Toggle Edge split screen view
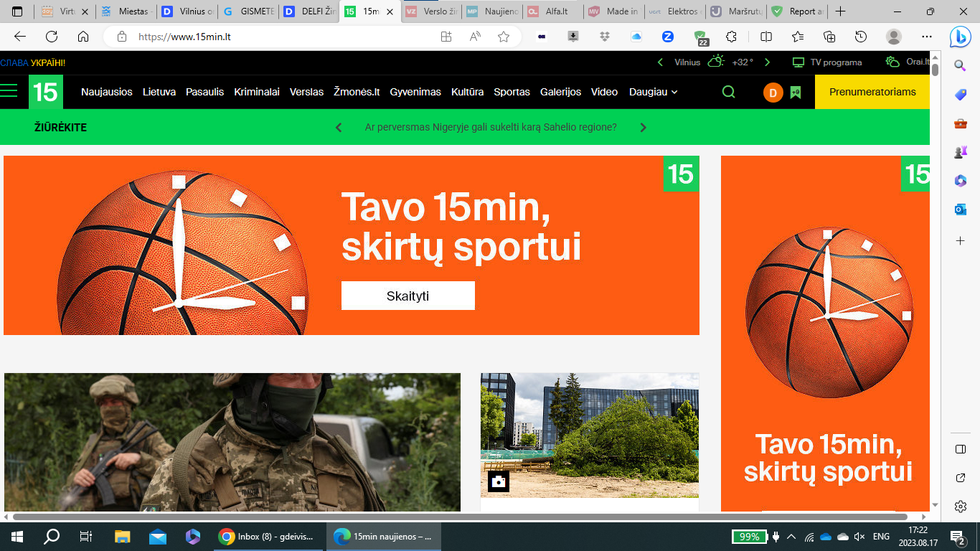This screenshot has width=980, height=551. (x=766, y=37)
